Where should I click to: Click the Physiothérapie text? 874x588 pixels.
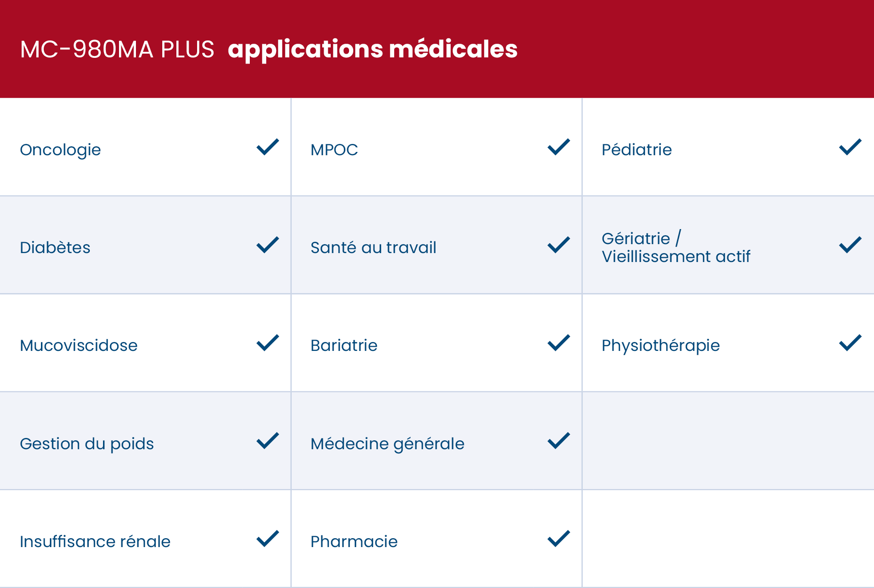[660, 346]
